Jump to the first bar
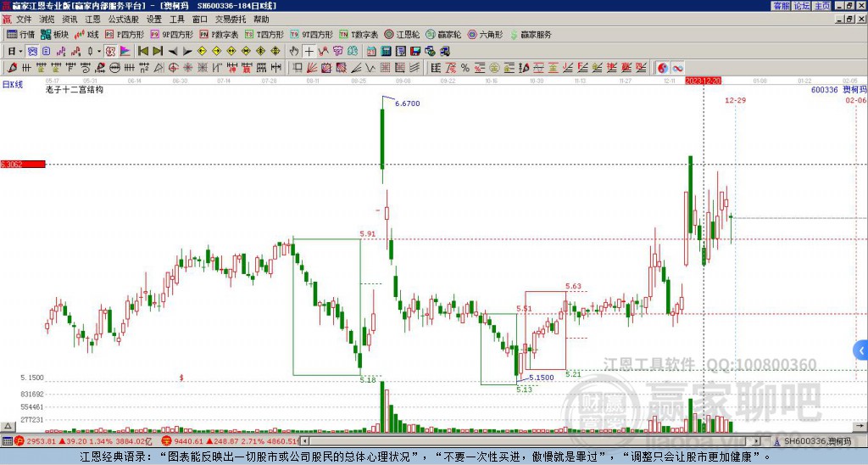Screen dimensions: 868x465 (143, 52)
